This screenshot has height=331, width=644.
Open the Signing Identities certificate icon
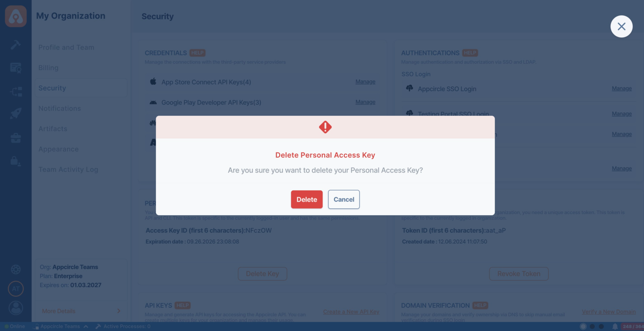16,68
